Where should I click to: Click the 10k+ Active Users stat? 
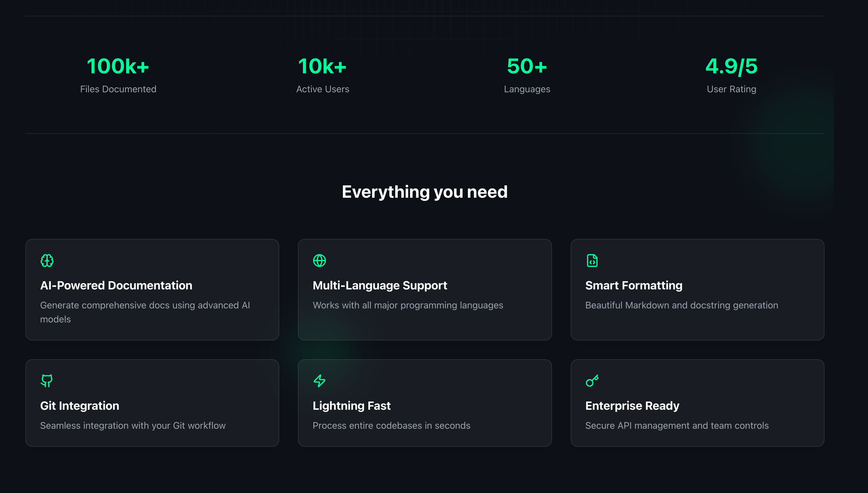[322, 66]
